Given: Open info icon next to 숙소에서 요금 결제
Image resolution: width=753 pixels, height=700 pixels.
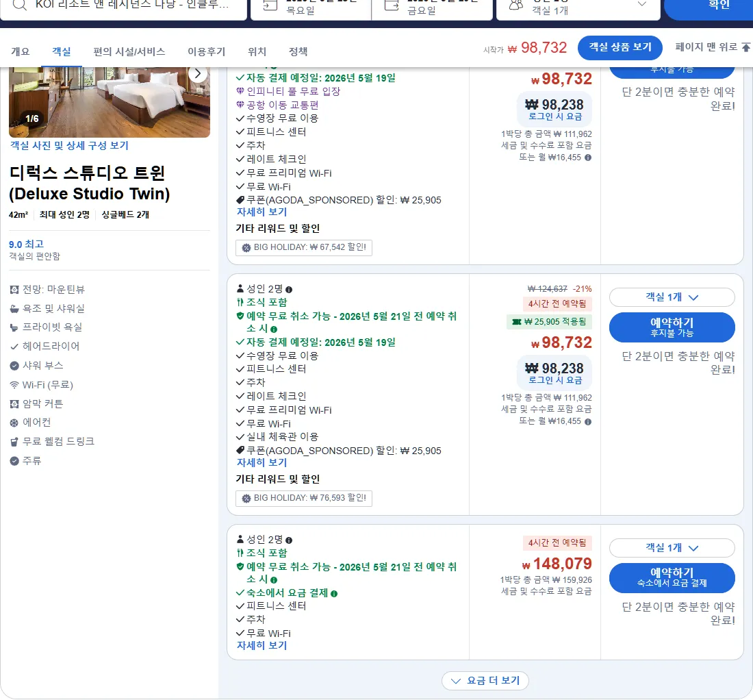Looking at the screenshot, I should pos(334,594).
